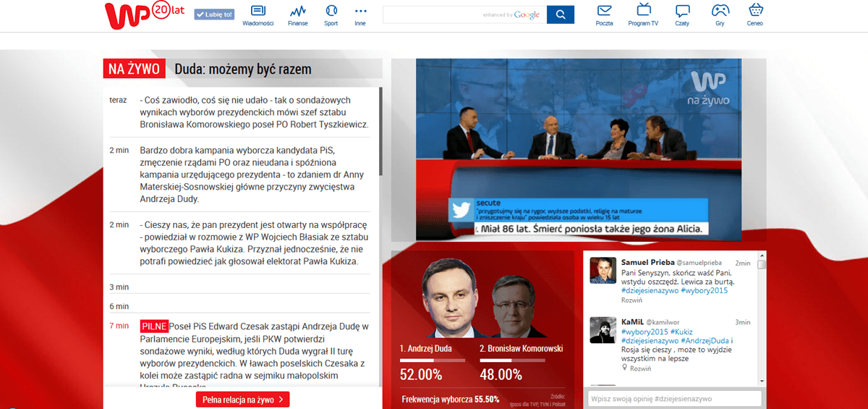868x409 pixels.
Task: Click the Lubię to! like button
Action: pos(214,14)
